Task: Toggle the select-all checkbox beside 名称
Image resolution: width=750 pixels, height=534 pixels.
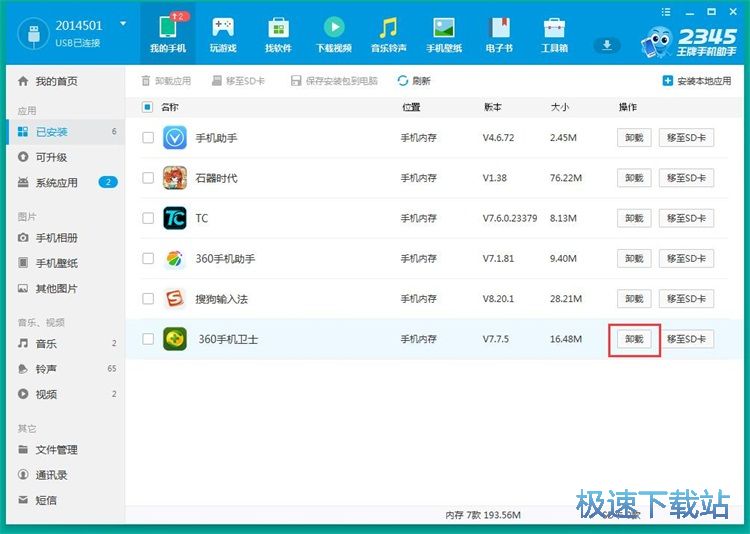Action: tap(148, 107)
